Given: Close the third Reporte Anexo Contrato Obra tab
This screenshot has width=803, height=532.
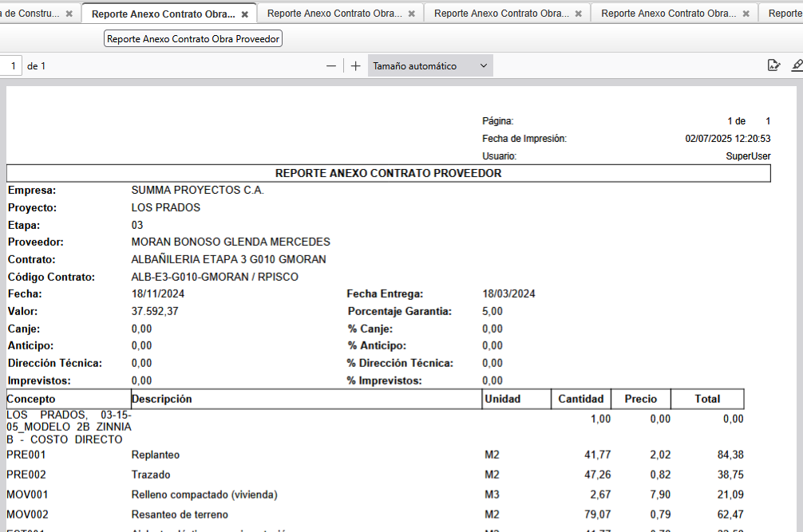Looking at the screenshot, I should (x=578, y=14).
